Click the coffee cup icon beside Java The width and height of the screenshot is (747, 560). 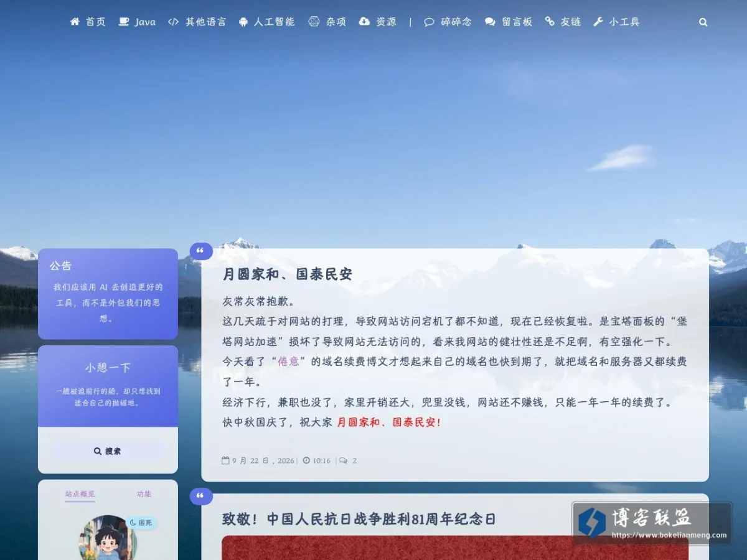[x=124, y=22]
